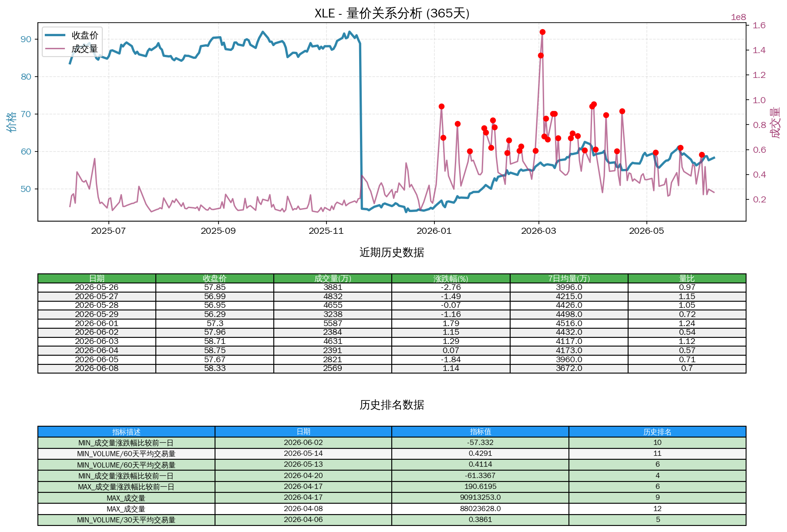Click the 指标描述 column header
787x532 pixels.
126,432
